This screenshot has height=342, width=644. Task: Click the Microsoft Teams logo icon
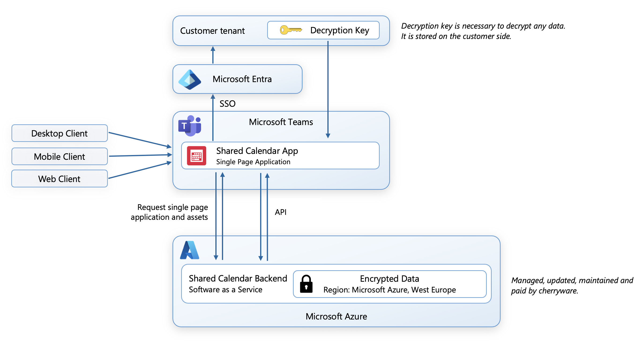[190, 125]
